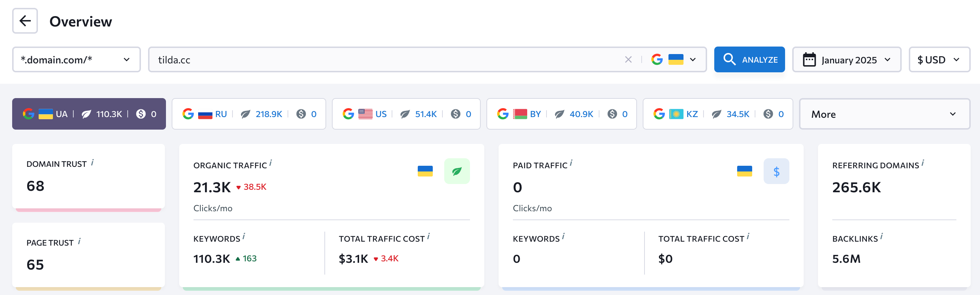The height and width of the screenshot is (295, 980).
Task: Switch to the Google BY region tab
Action: pos(562,114)
